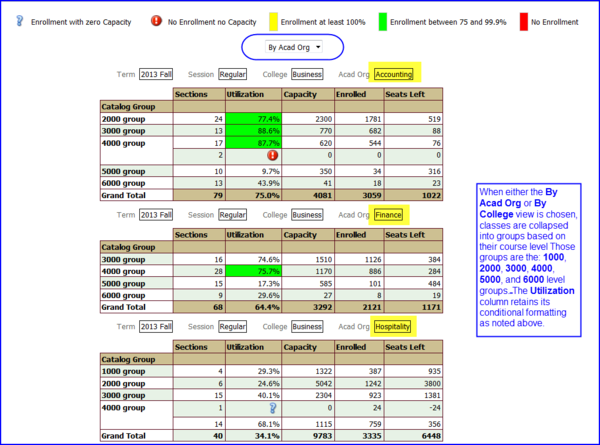Click 75.0% grand total utilization in Accounting

(254, 196)
